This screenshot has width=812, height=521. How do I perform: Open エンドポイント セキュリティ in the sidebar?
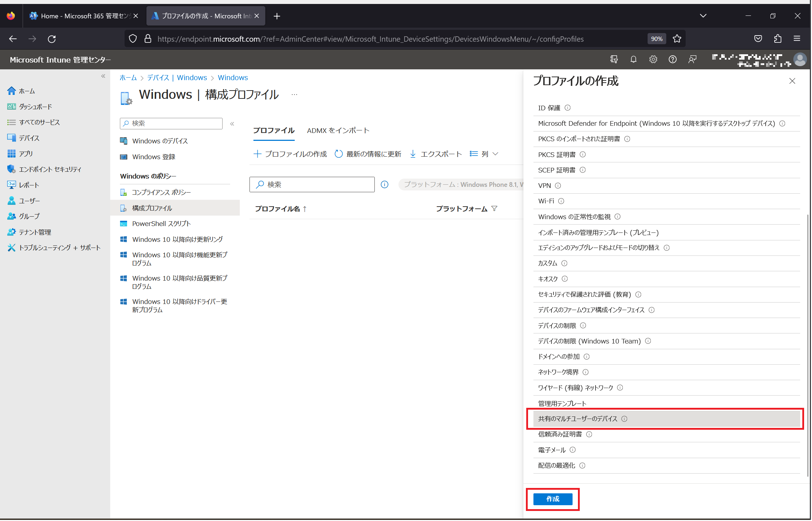click(45, 170)
